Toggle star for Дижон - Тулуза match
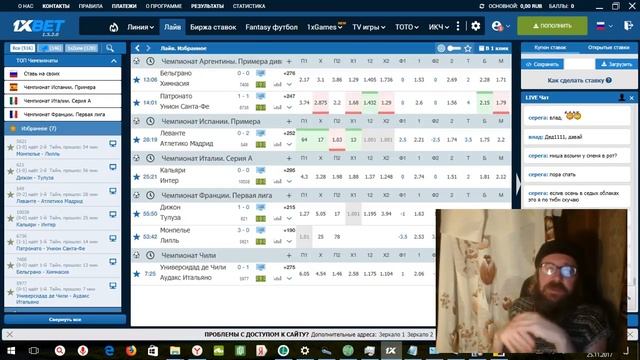The width and height of the screenshot is (640, 360). pyautogui.click(x=136, y=213)
